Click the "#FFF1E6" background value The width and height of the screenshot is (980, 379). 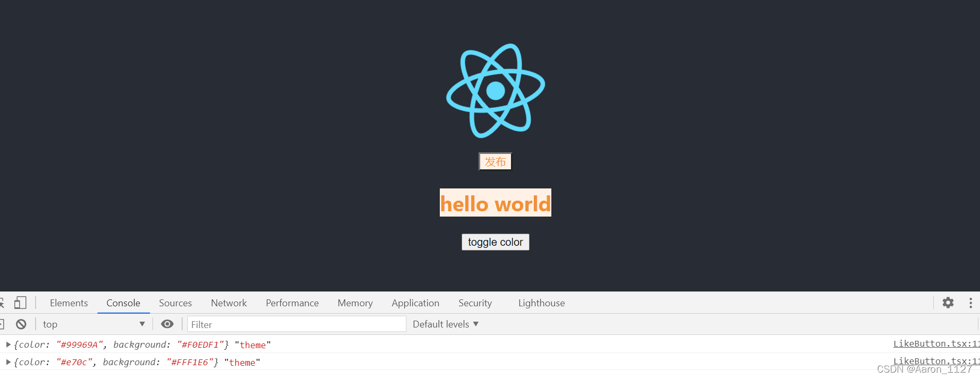pyautogui.click(x=190, y=362)
